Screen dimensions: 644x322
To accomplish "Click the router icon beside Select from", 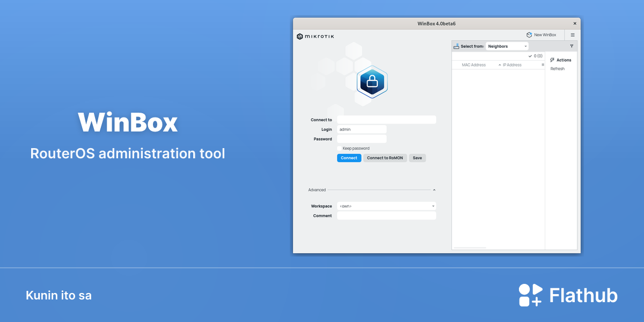I will [x=456, y=46].
